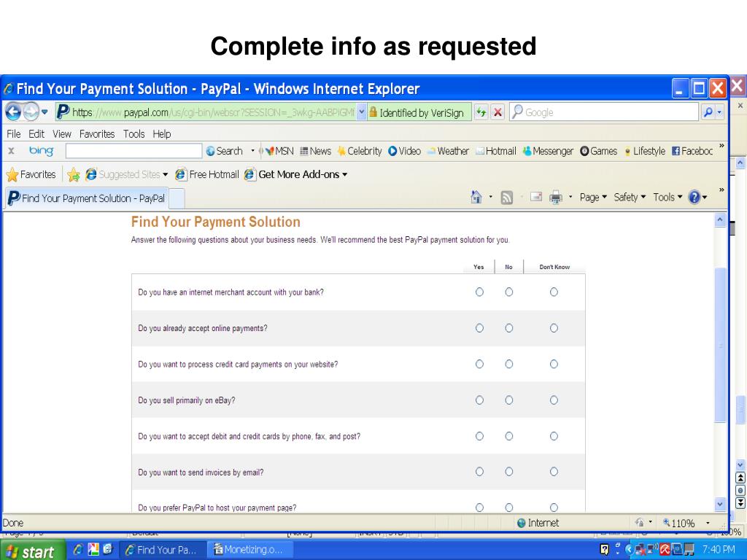Viewport: 747px width, 560px height.
Task: Open the Safety dropdown in command bar
Action: click(x=630, y=197)
